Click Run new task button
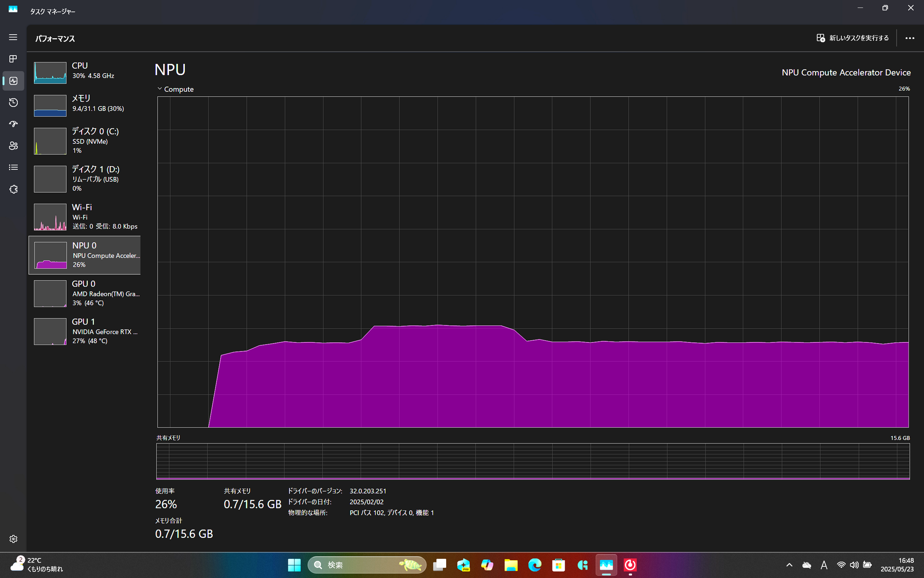 click(x=852, y=38)
